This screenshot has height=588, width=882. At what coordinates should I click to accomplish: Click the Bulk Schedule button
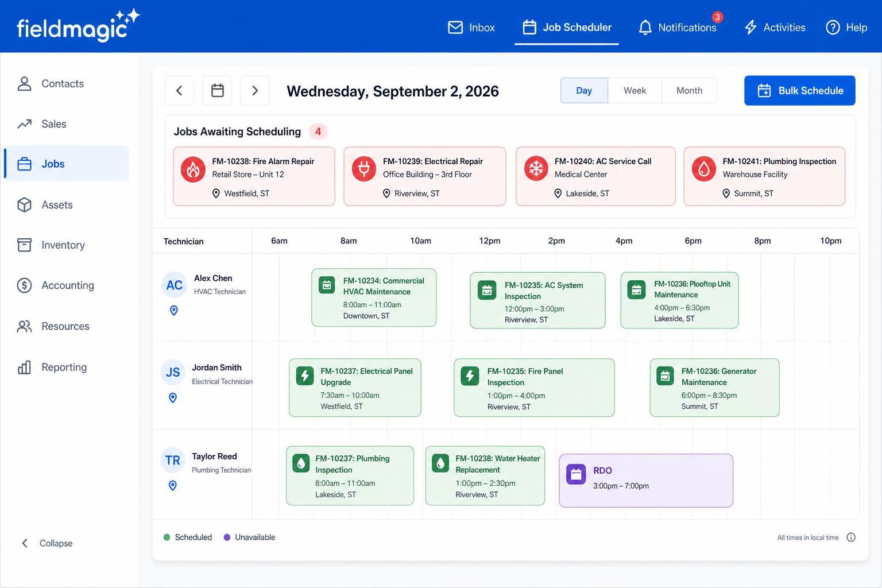(x=800, y=91)
